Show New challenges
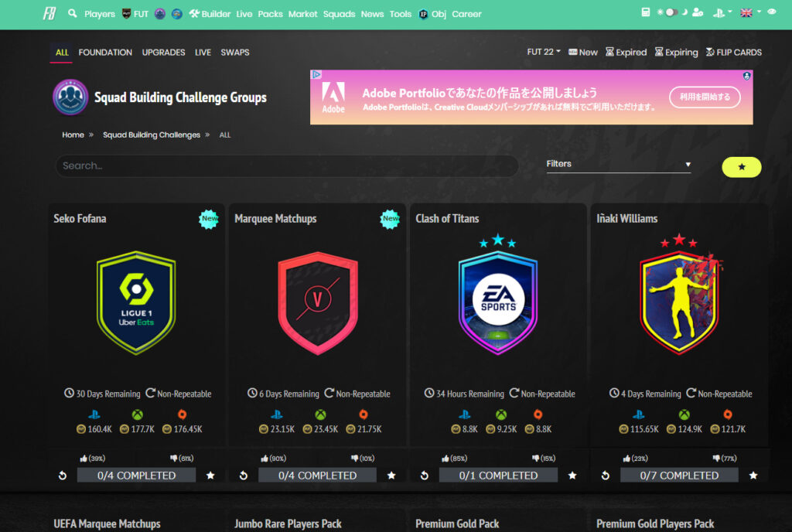Viewport: 792px width, 532px height. pos(583,52)
